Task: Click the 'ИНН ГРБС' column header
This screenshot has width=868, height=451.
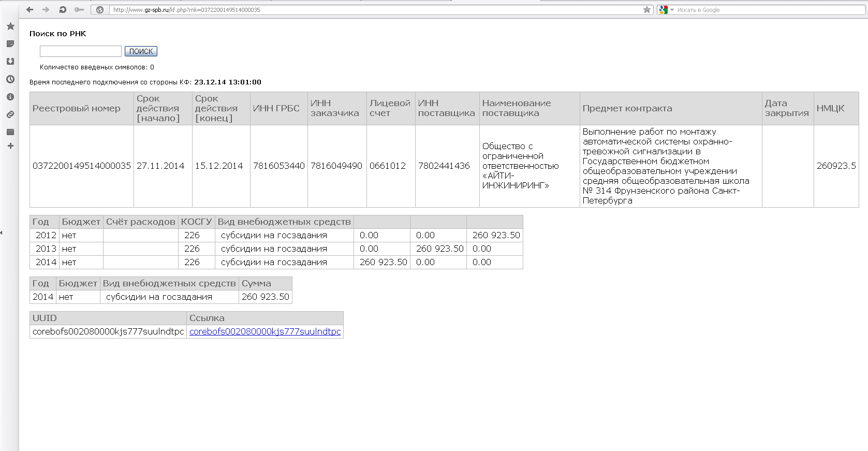Action: [279, 108]
